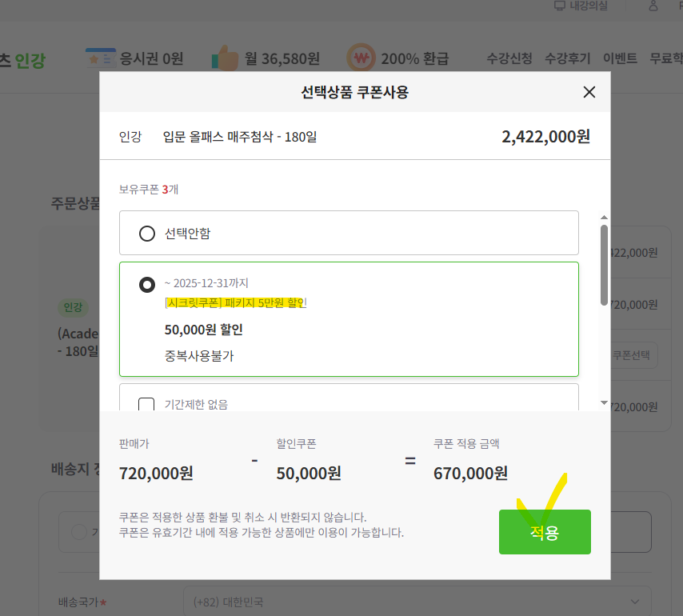Select the 선택안함 radio option
This screenshot has height=616, width=683.
(x=147, y=234)
